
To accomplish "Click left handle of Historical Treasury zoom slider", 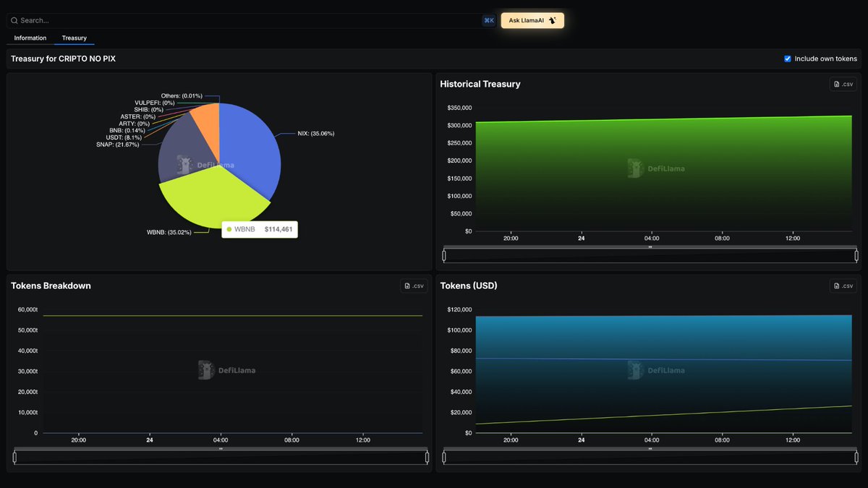I will (444, 255).
